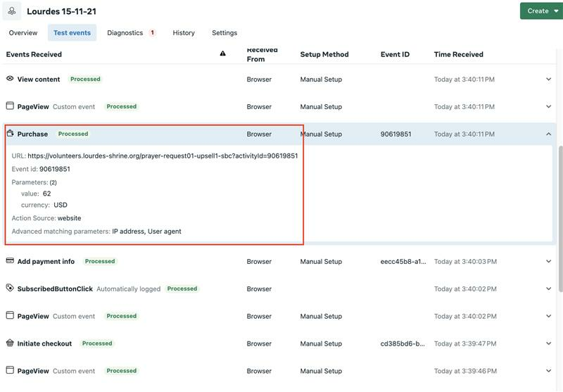Click the tag icon for SubscribedButtonClick
Image resolution: width=563 pixels, height=392 pixels.
coord(10,289)
